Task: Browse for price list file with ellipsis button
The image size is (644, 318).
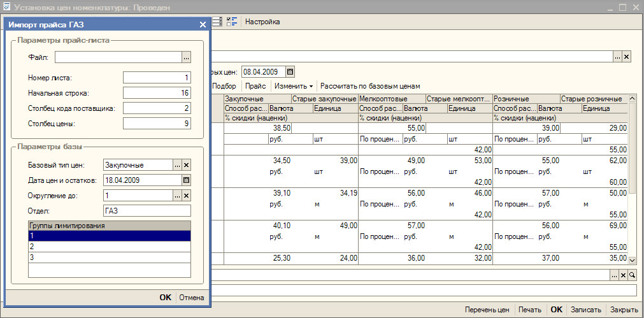Action: tap(187, 57)
